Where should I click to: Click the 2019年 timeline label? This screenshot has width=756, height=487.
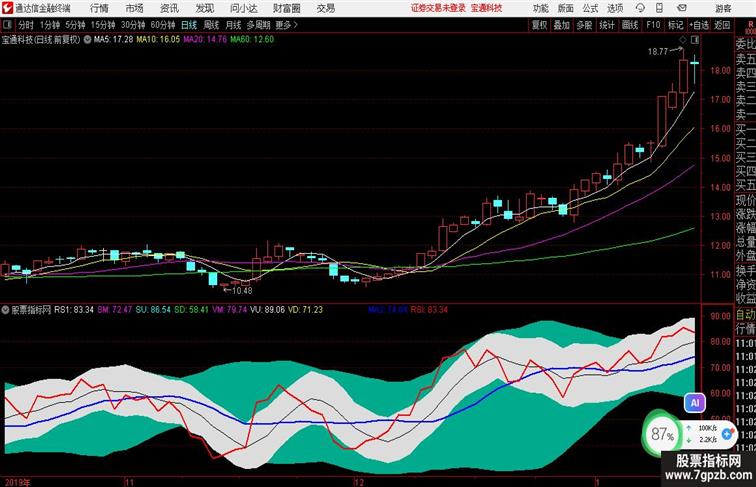pyautogui.click(x=17, y=482)
